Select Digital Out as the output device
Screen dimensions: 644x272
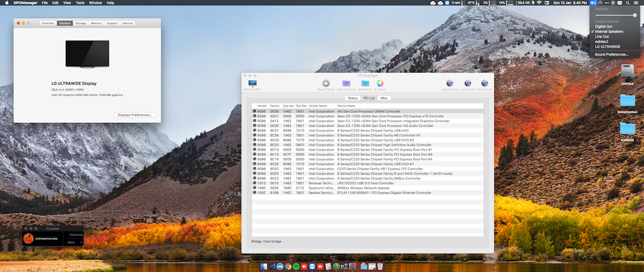(x=604, y=26)
